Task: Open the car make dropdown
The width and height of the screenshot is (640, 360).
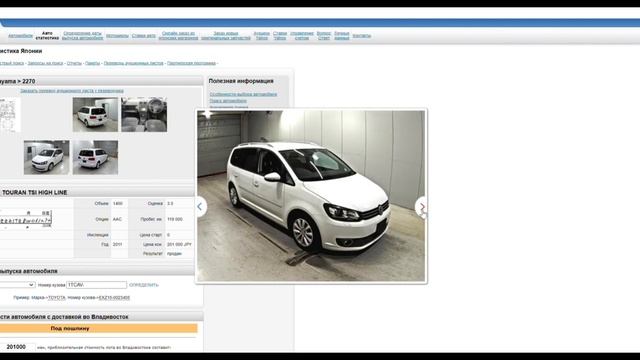Action: point(17,284)
